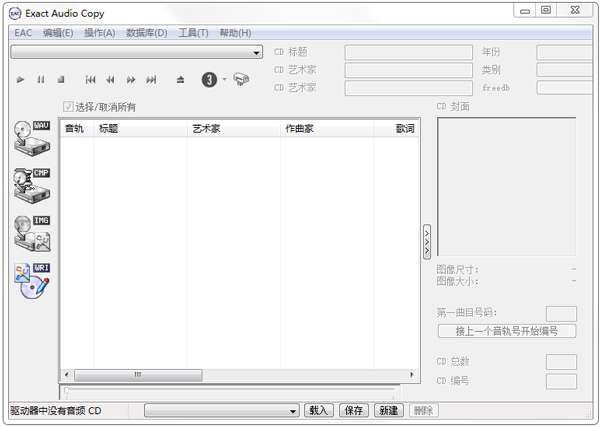The width and height of the screenshot is (600, 427).
Task: Open the bottom profile dropdown list
Action: (222, 411)
